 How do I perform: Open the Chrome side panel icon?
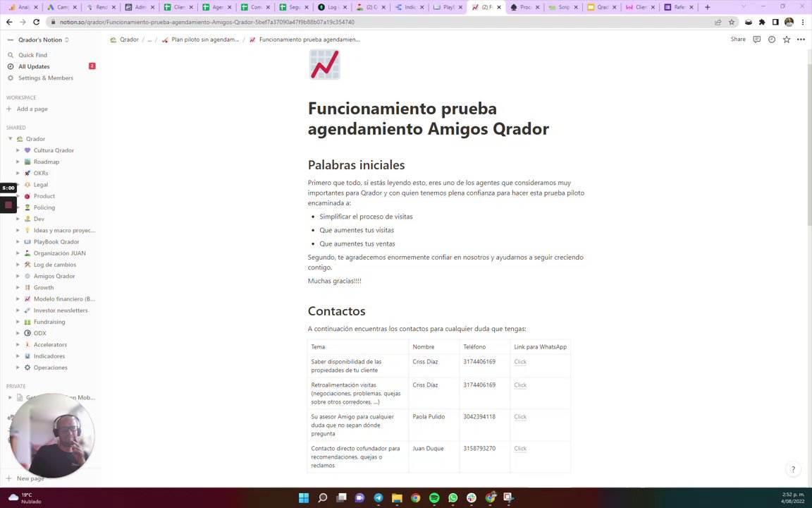[x=775, y=23]
